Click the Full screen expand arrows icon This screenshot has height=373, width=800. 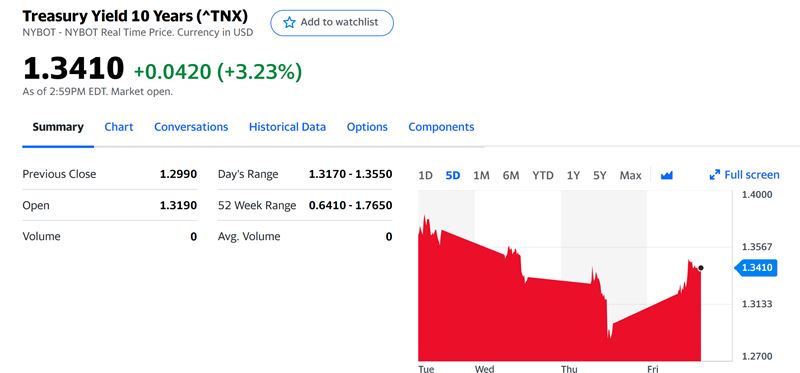click(714, 175)
